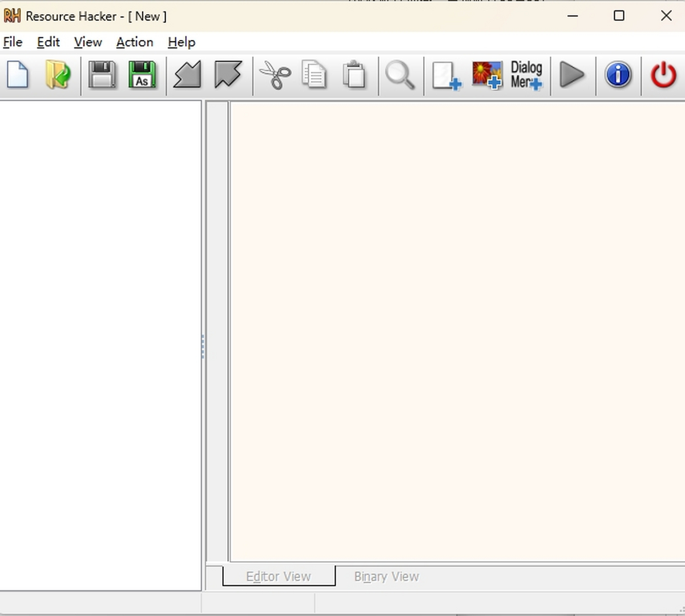Show About info with the blue i icon
This screenshot has height=616, width=685.
[618, 75]
